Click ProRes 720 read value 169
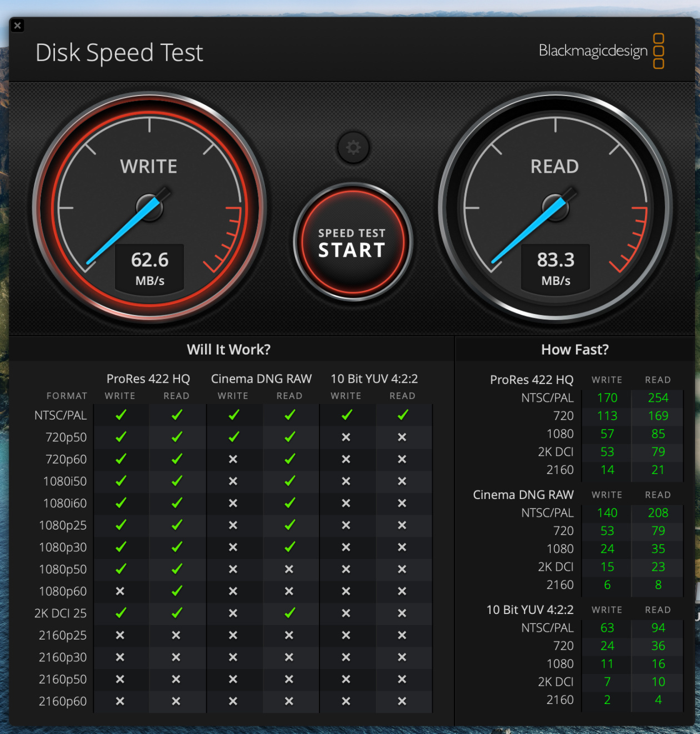Image resolution: width=700 pixels, height=734 pixels. 658,416
